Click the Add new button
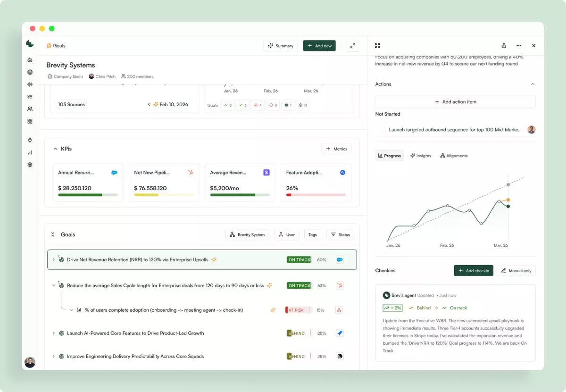The width and height of the screenshot is (566, 392). (x=319, y=46)
